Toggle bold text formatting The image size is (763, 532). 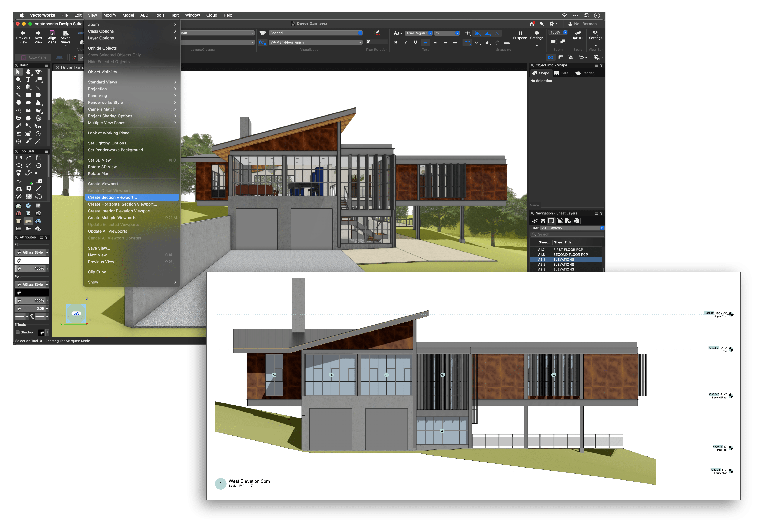click(x=395, y=43)
